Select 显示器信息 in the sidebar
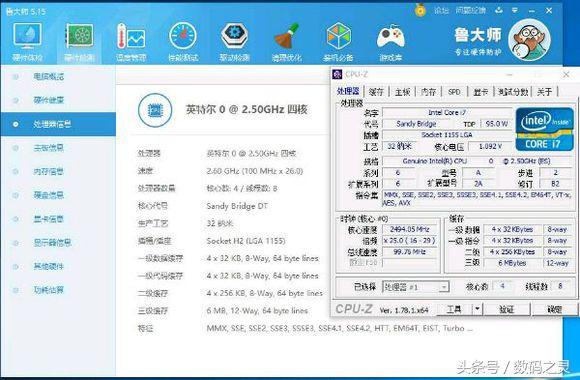 [52, 243]
